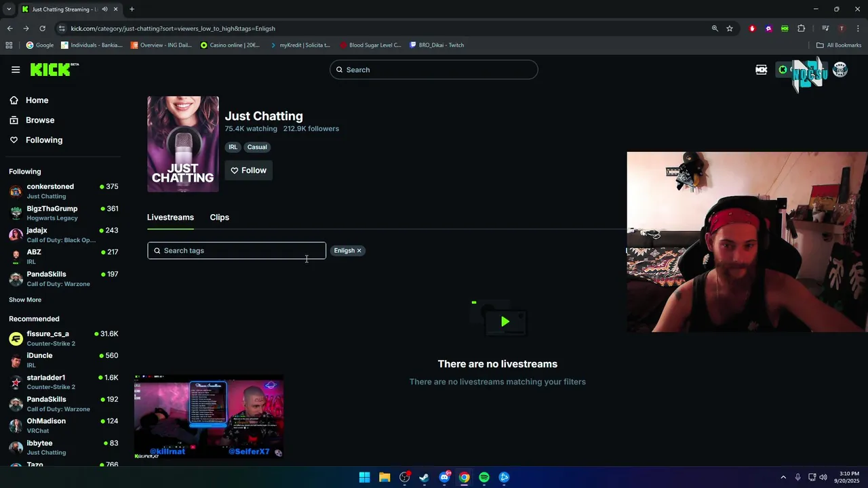Remove the Enligsh tag filter
The height and width of the screenshot is (488, 868).
pyautogui.click(x=359, y=251)
